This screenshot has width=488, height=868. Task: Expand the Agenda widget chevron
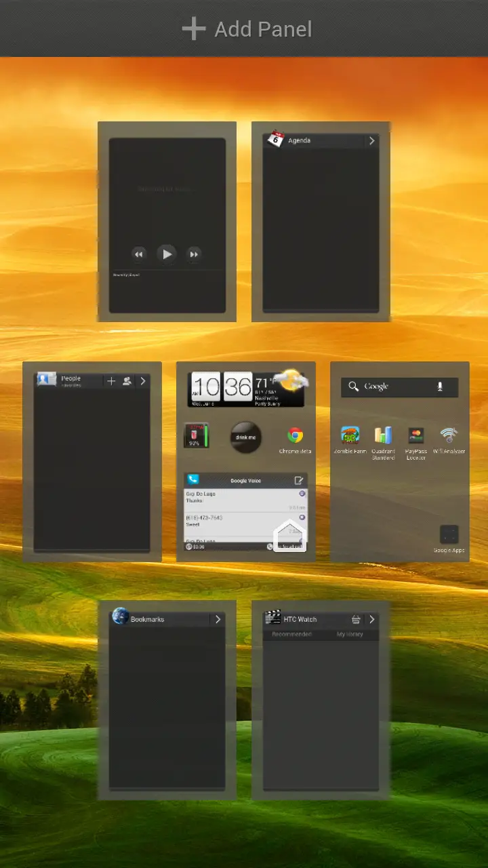click(371, 141)
